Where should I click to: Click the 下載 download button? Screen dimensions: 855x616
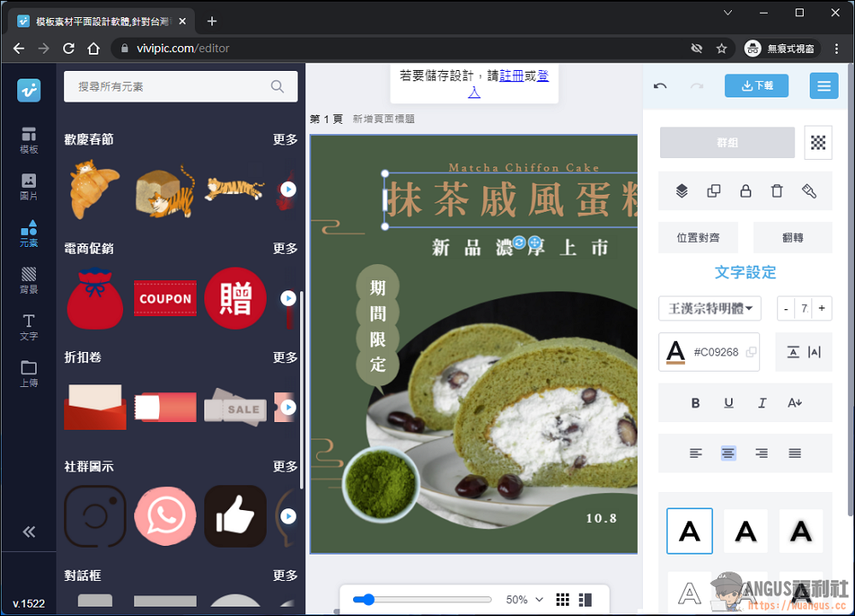(757, 85)
